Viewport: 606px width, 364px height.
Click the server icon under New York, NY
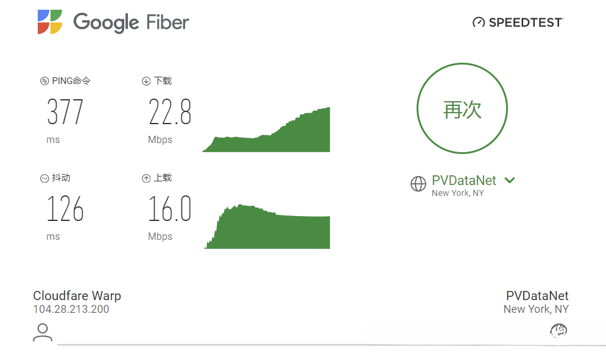[x=558, y=331]
